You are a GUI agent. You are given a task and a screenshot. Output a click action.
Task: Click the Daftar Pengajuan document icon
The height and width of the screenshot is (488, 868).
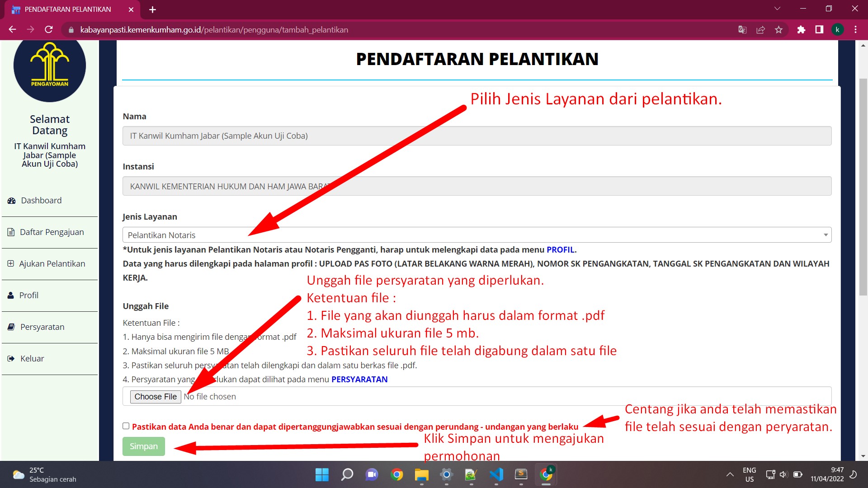click(11, 232)
